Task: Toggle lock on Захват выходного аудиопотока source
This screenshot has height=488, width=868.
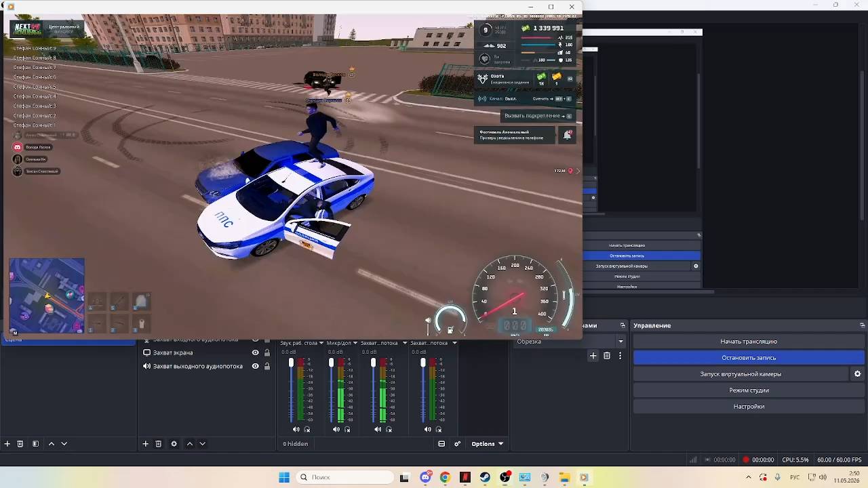Action: click(x=267, y=367)
